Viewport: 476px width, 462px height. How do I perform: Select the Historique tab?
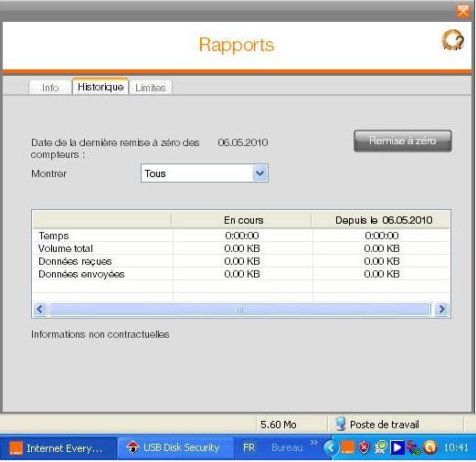click(x=100, y=87)
